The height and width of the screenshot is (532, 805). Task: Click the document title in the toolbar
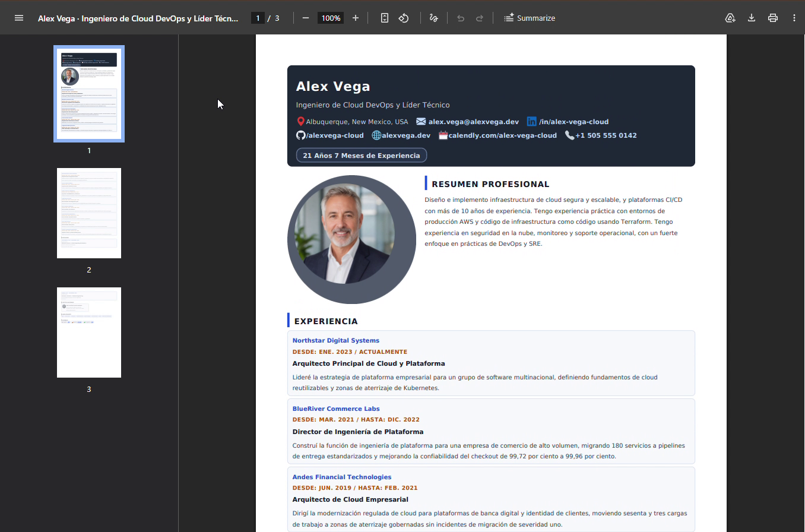(x=138, y=18)
